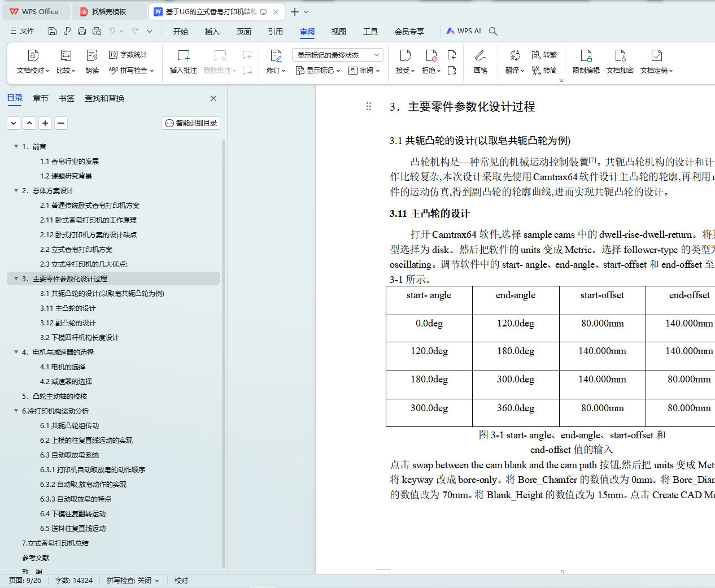Collapse tree node 2. 总体方案设计
This screenshot has height=588, width=715.
point(16,190)
